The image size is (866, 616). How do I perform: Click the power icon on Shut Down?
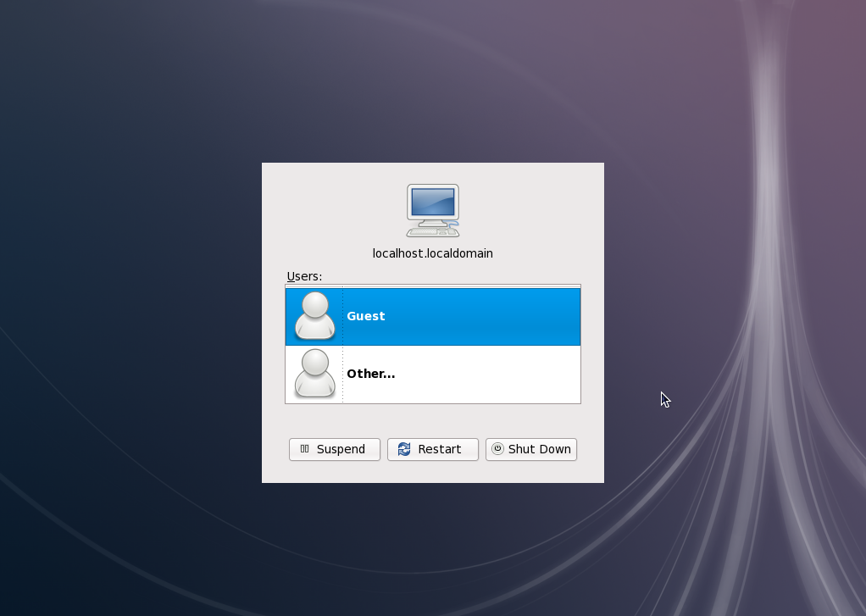pyautogui.click(x=497, y=449)
